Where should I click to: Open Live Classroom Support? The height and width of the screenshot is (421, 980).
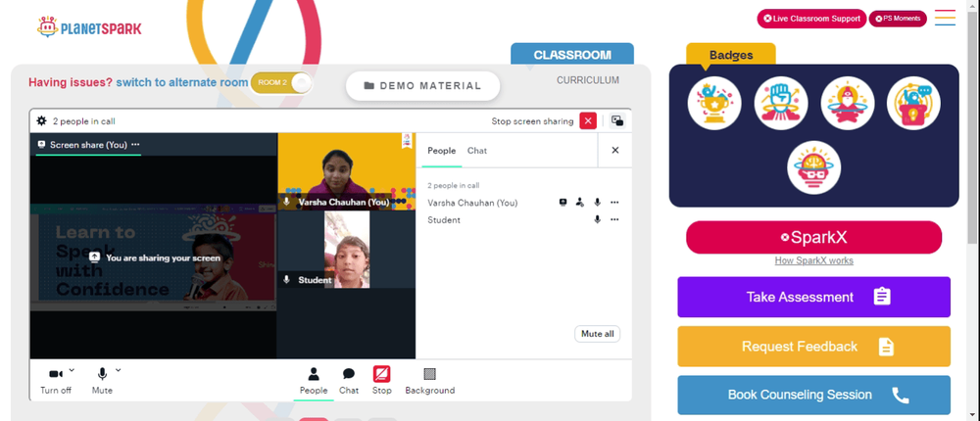point(811,19)
